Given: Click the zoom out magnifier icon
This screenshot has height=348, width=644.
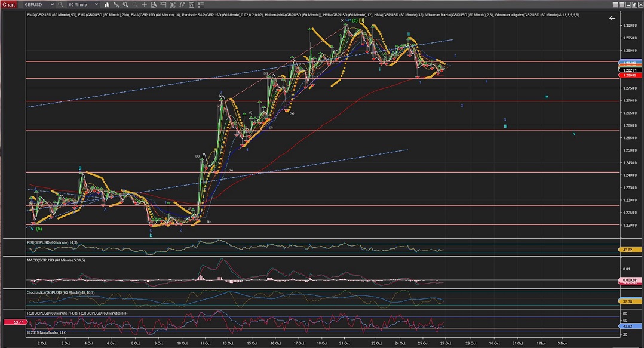Looking at the screenshot, I should click(x=136, y=4).
